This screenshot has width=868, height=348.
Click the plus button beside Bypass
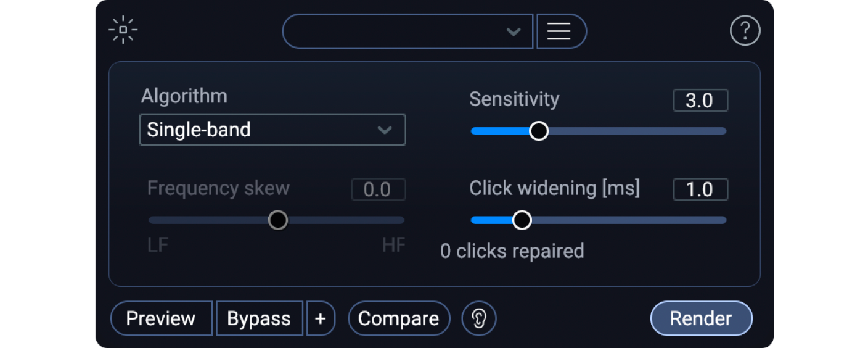[321, 318]
